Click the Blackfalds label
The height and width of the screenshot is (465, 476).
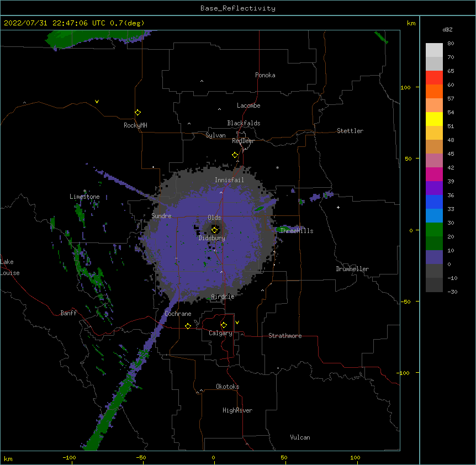click(244, 123)
